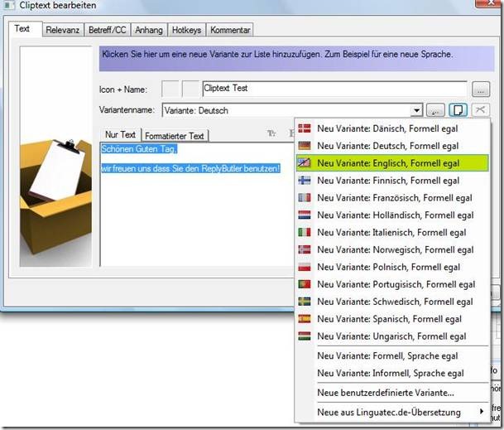504x430 pixels.
Task: Click the Danish flag icon
Action: 304,128
